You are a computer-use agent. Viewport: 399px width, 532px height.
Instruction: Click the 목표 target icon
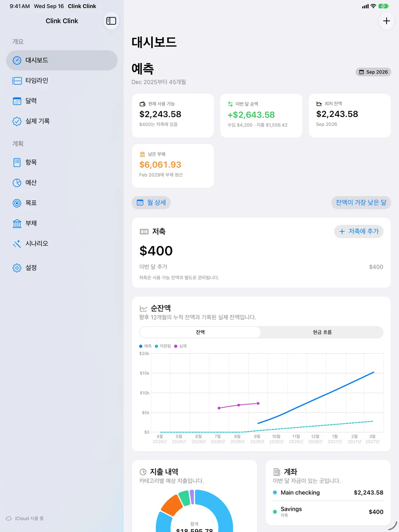coord(17,203)
